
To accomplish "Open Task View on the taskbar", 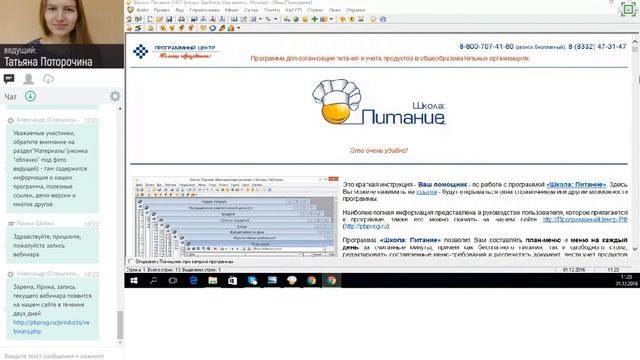I will (x=173, y=280).
